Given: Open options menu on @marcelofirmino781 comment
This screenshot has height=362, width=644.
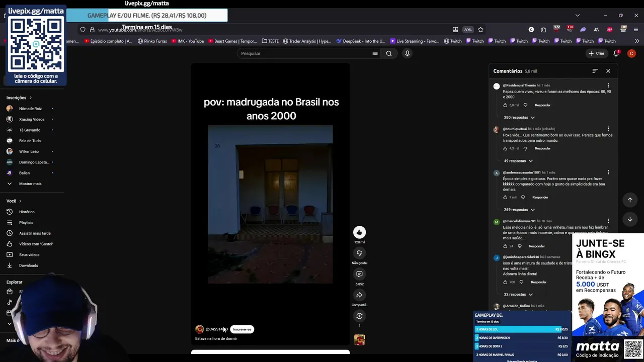Looking at the screenshot, I should click(x=608, y=221).
